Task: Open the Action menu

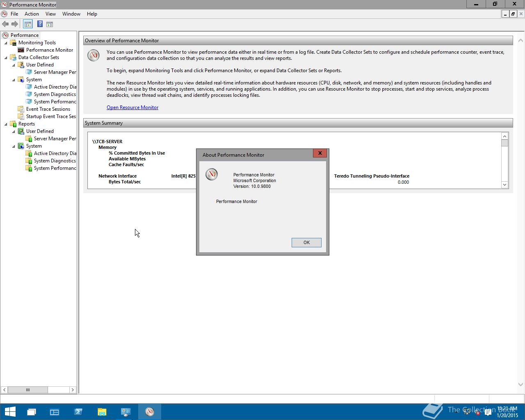Action: click(32, 14)
